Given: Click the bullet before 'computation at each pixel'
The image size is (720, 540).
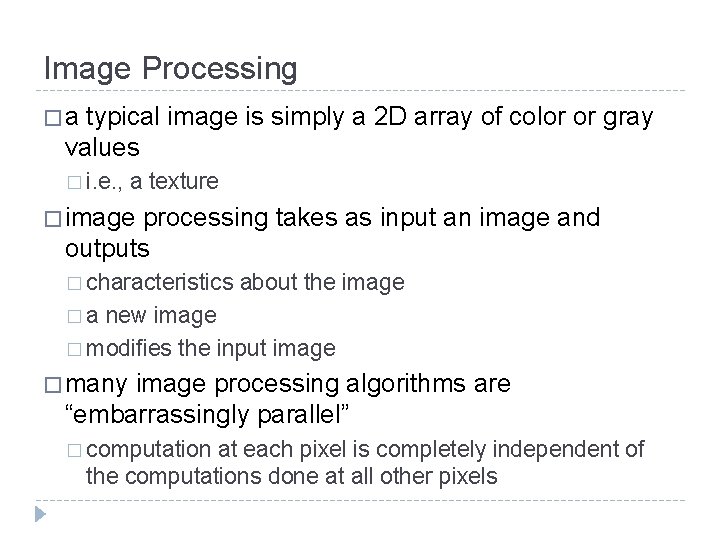Looking at the screenshot, I should (77, 450).
